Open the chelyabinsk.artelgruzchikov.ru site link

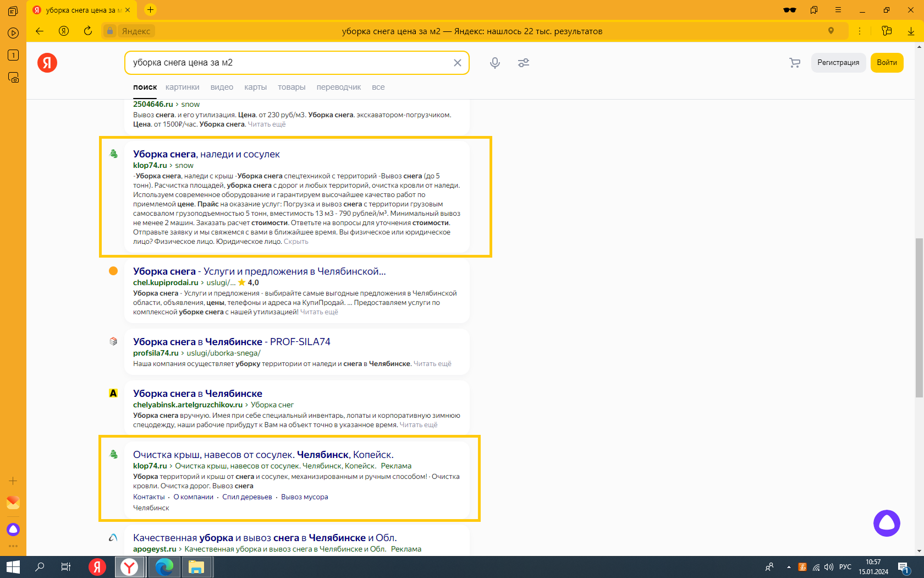point(188,405)
